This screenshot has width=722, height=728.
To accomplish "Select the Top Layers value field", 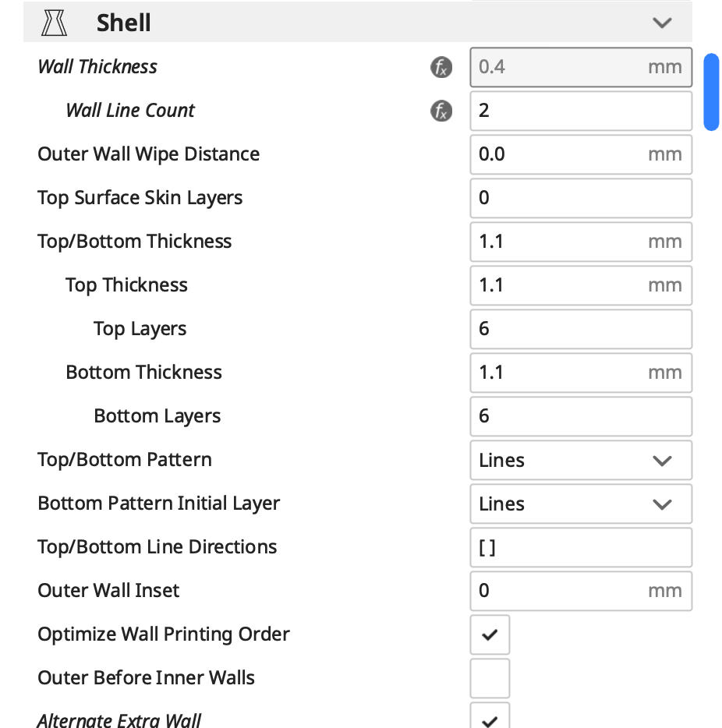I will (581, 329).
